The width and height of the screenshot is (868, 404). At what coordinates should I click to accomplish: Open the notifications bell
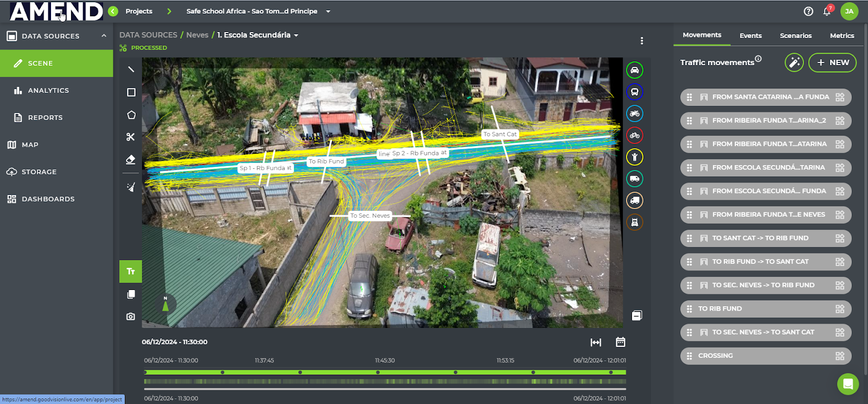click(x=827, y=11)
